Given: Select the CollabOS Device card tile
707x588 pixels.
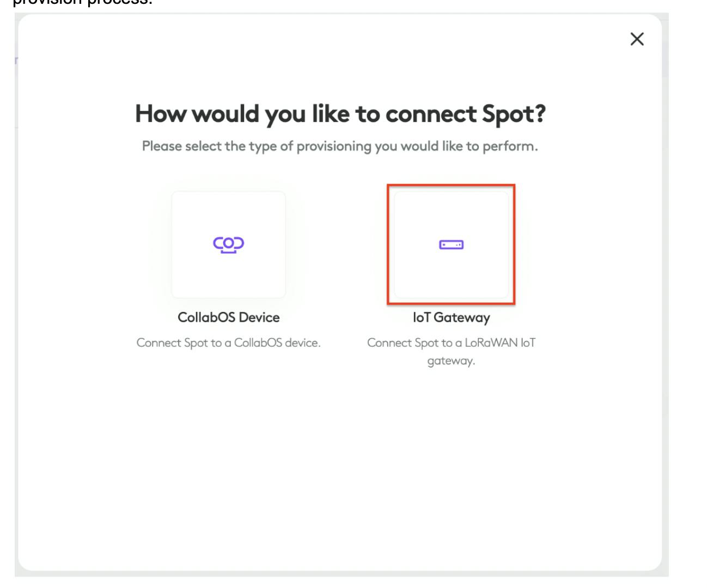Looking at the screenshot, I should [228, 272].
